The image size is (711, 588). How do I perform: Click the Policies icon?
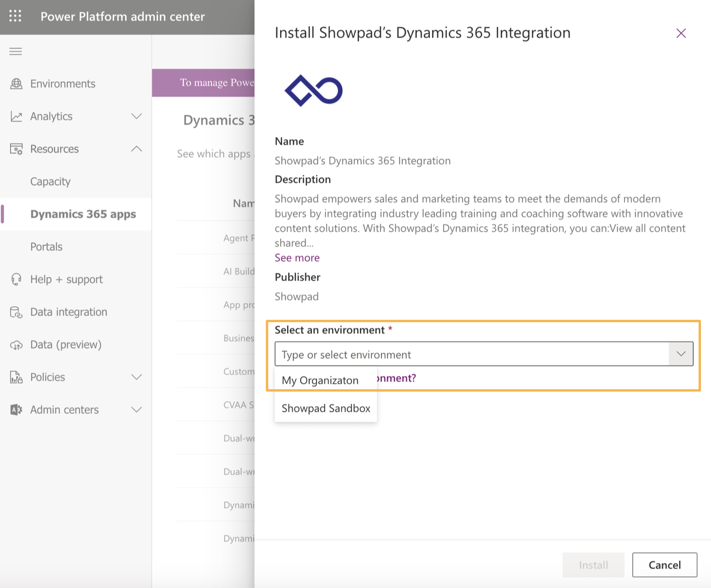16,377
